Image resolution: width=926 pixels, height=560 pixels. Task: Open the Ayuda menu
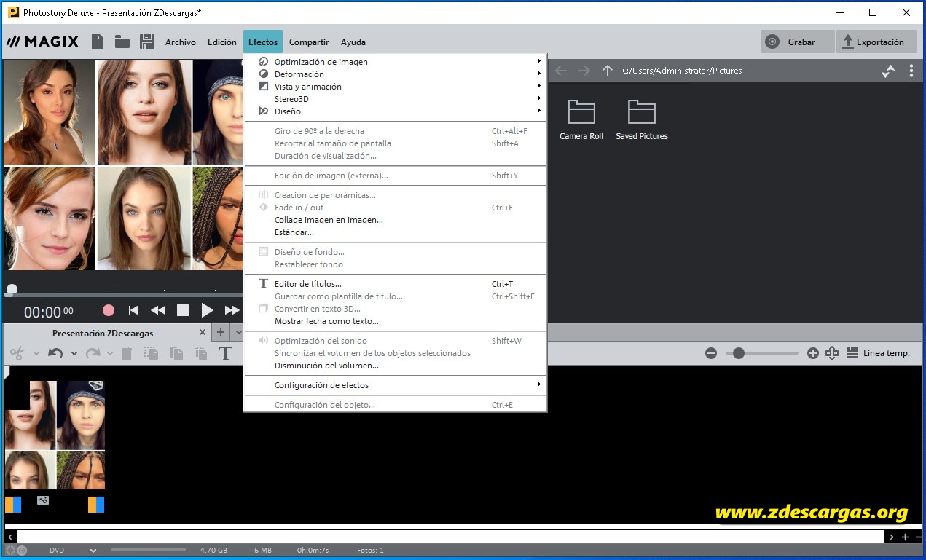click(353, 42)
